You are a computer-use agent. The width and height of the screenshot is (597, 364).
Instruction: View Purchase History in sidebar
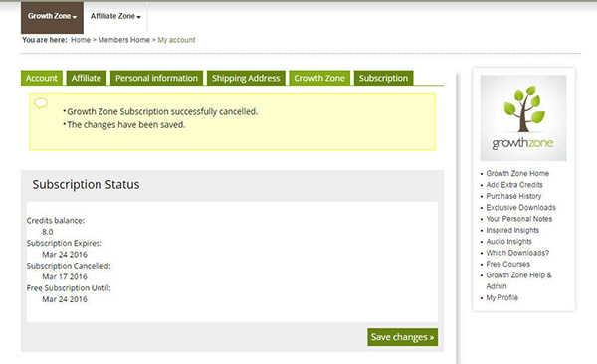513,196
